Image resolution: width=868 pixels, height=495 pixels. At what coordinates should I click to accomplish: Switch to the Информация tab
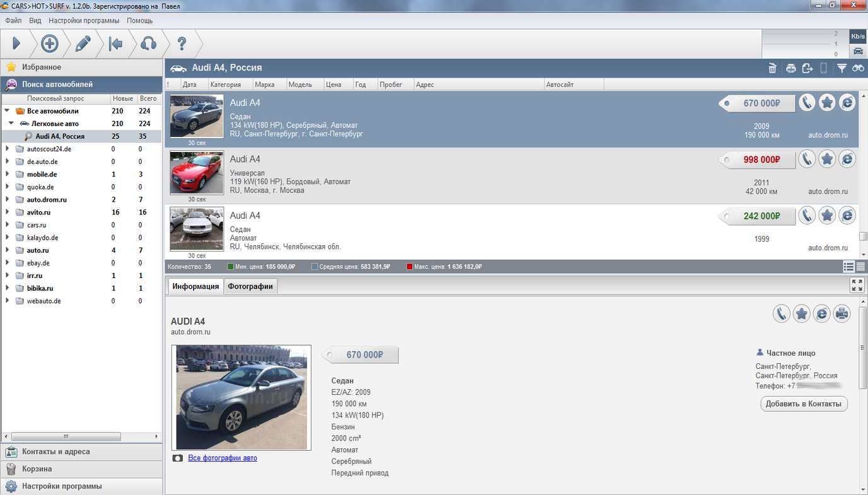[x=195, y=286]
